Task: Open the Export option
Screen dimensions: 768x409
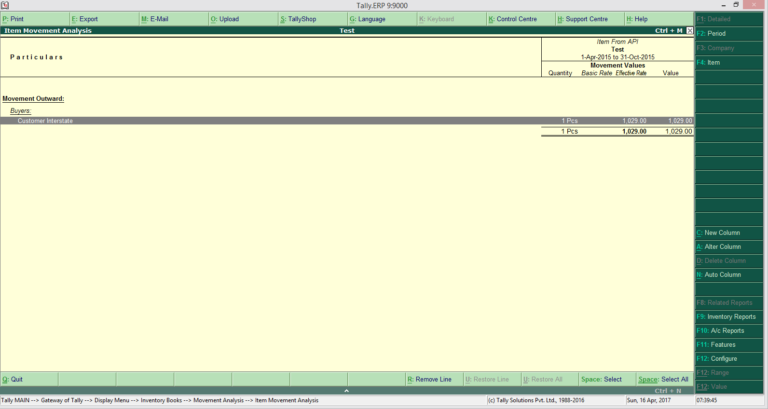Action: [104, 19]
